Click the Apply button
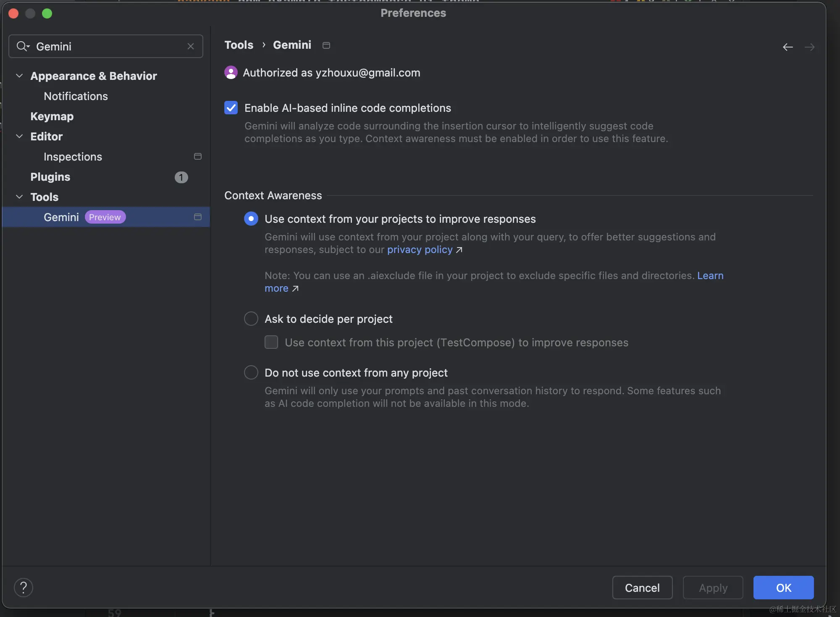The height and width of the screenshot is (617, 840). (x=713, y=587)
